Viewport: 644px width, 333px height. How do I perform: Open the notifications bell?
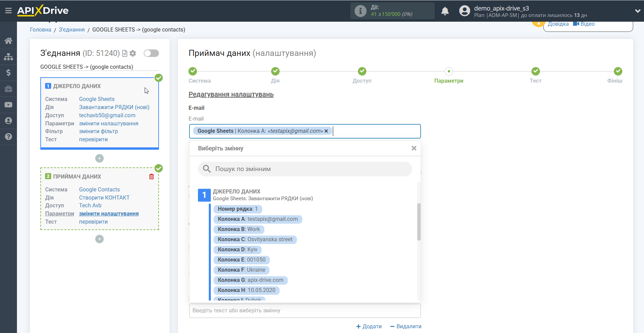tap(445, 11)
